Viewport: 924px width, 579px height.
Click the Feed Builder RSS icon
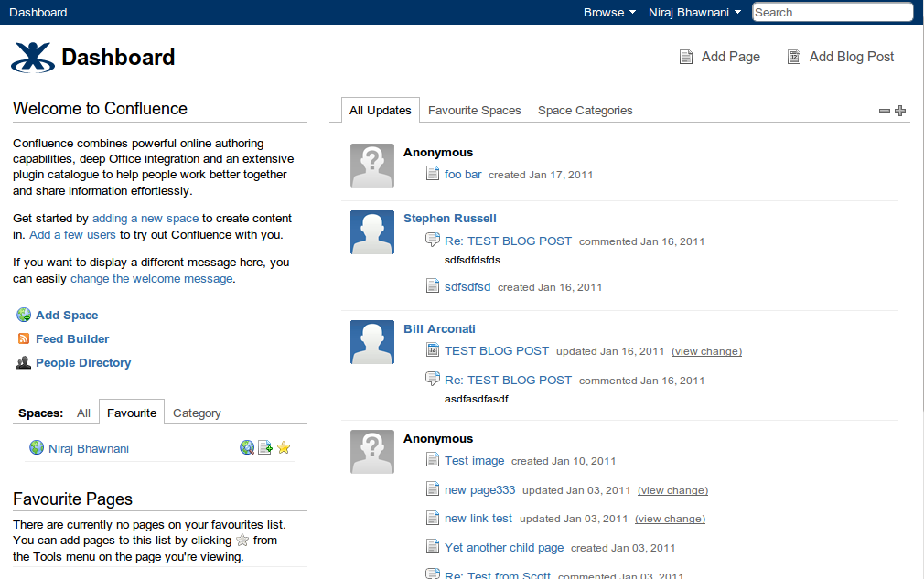pyautogui.click(x=24, y=338)
